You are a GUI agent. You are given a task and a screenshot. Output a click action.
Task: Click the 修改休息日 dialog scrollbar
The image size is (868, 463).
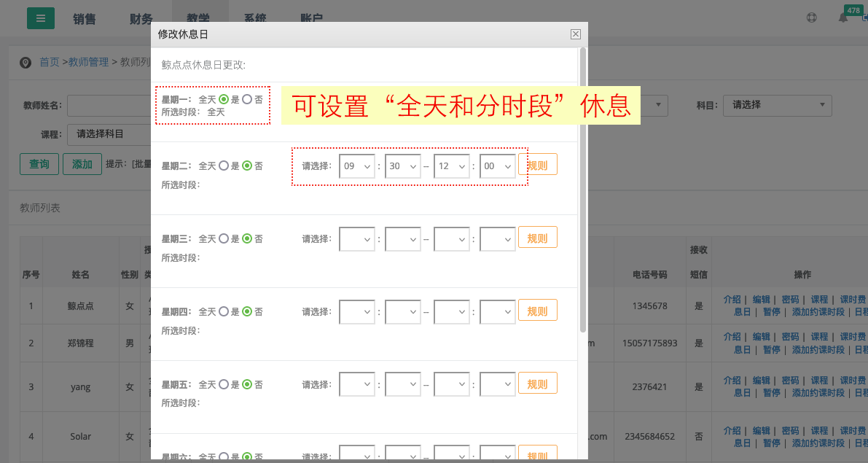[x=582, y=190]
